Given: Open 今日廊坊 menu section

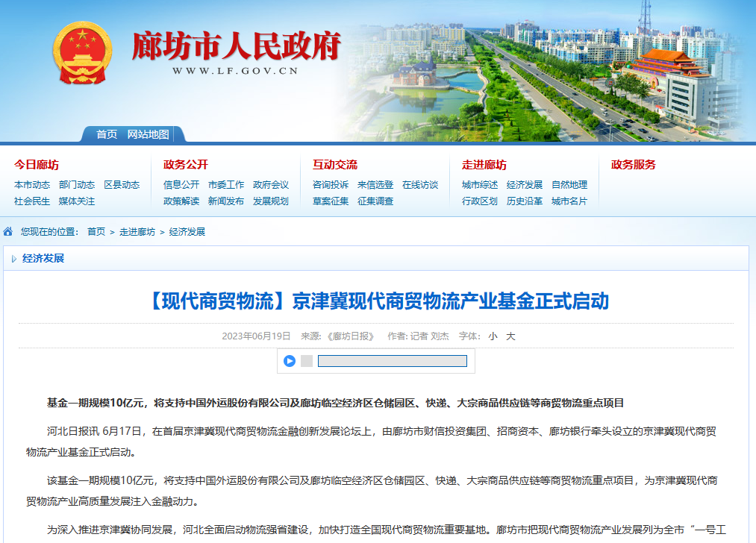Looking at the screenshot, I should click(x=37, y=165).
